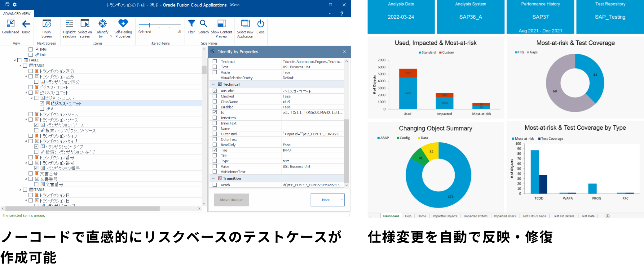
Task: Check the Value property checkbox
Action: point(214,166)
